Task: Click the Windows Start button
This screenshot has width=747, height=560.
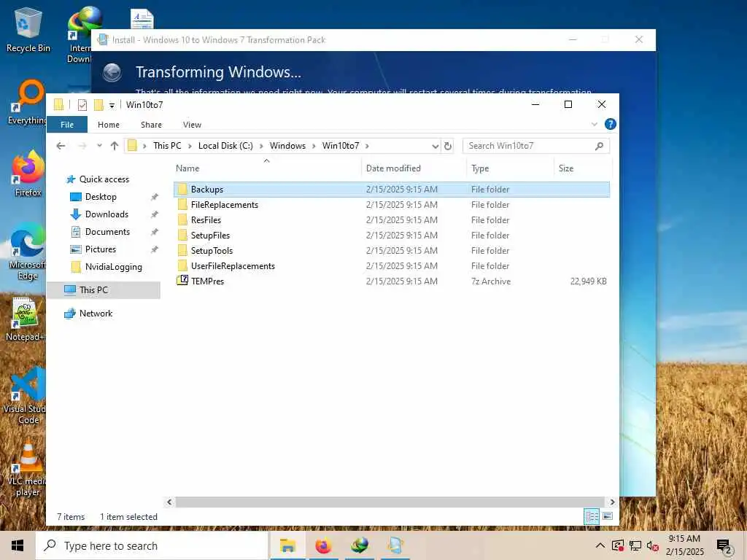Action: 18,545
